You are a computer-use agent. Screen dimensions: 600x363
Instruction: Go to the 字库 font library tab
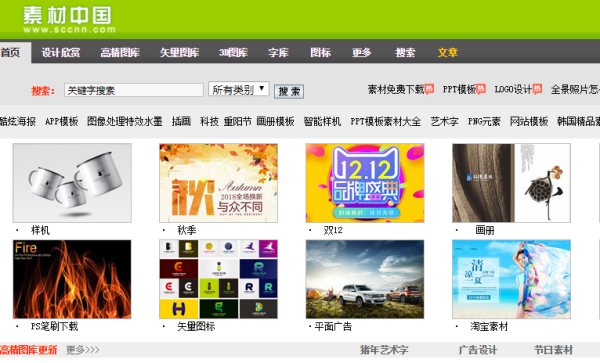[278, 52]
